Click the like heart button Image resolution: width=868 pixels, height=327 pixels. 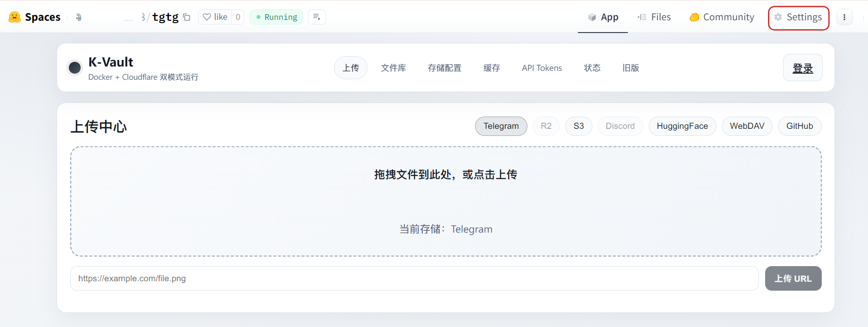click(215, 17)
